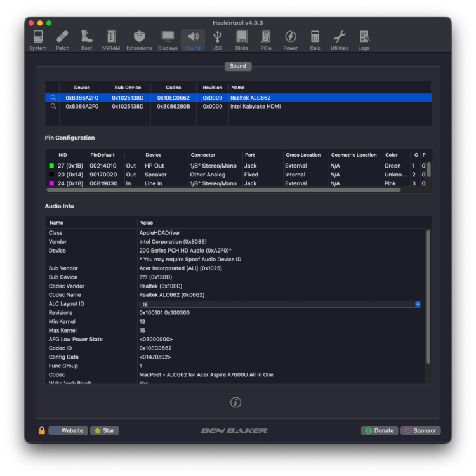
Task: Open the System toolbar section
Action: [x=38, y=40]
